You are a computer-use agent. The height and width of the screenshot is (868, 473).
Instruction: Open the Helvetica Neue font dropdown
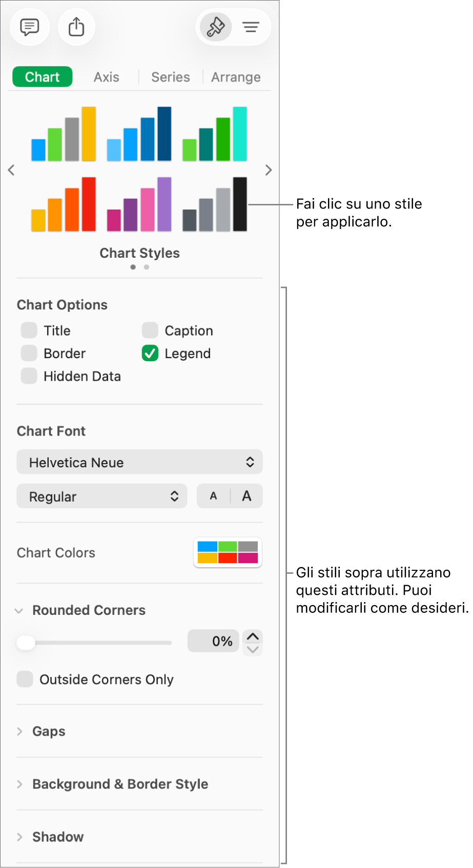[x=139, y=462]
